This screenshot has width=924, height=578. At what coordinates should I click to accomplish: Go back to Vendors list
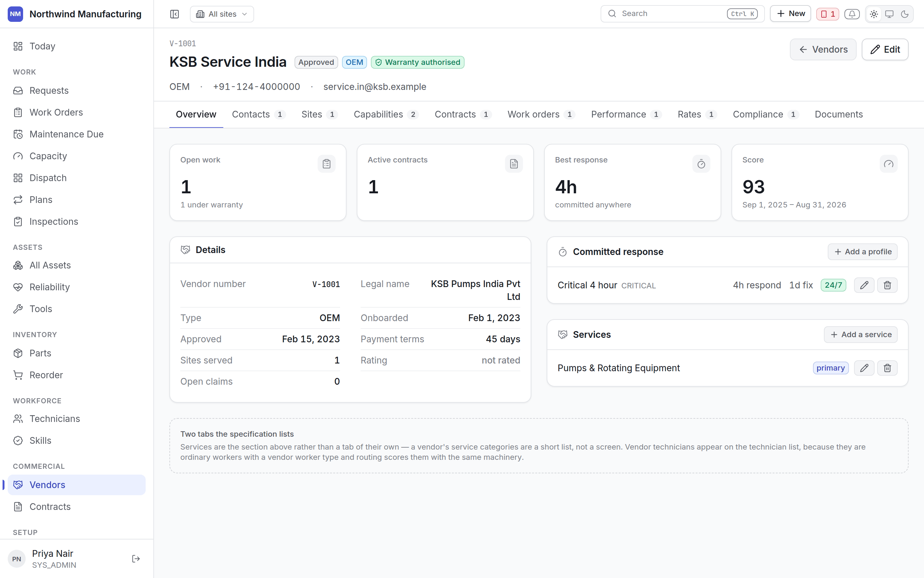(823, 49)
